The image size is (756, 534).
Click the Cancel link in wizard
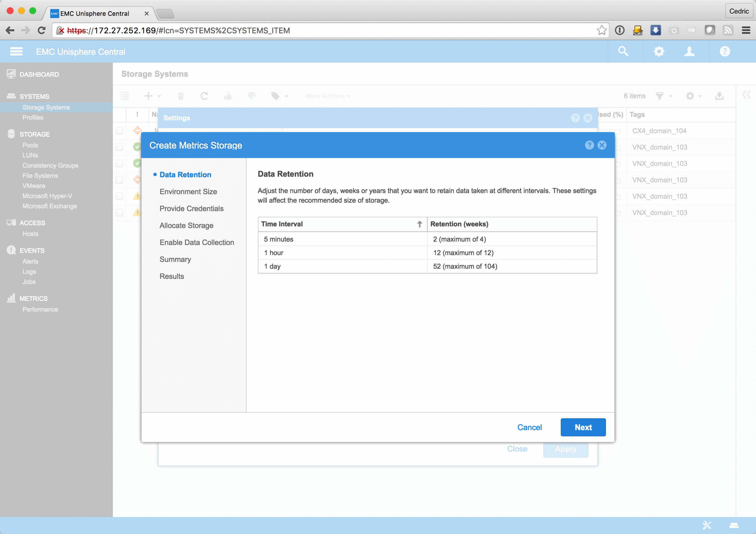[529, 427]
